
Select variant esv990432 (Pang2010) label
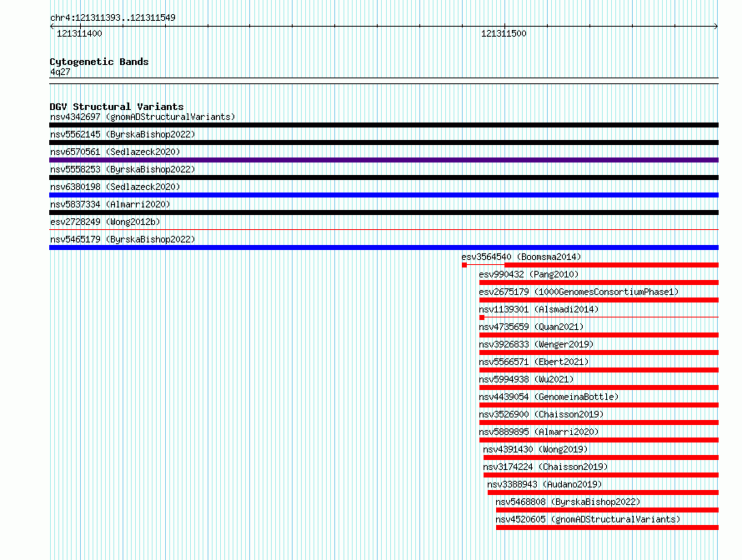click(x=529, y=274)
